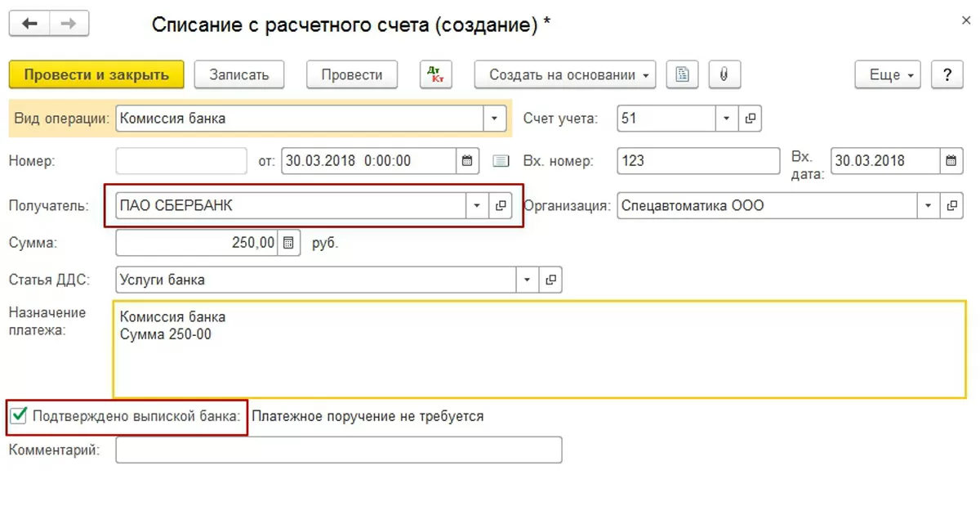Click the forward navigation arrow

(69, 24)
